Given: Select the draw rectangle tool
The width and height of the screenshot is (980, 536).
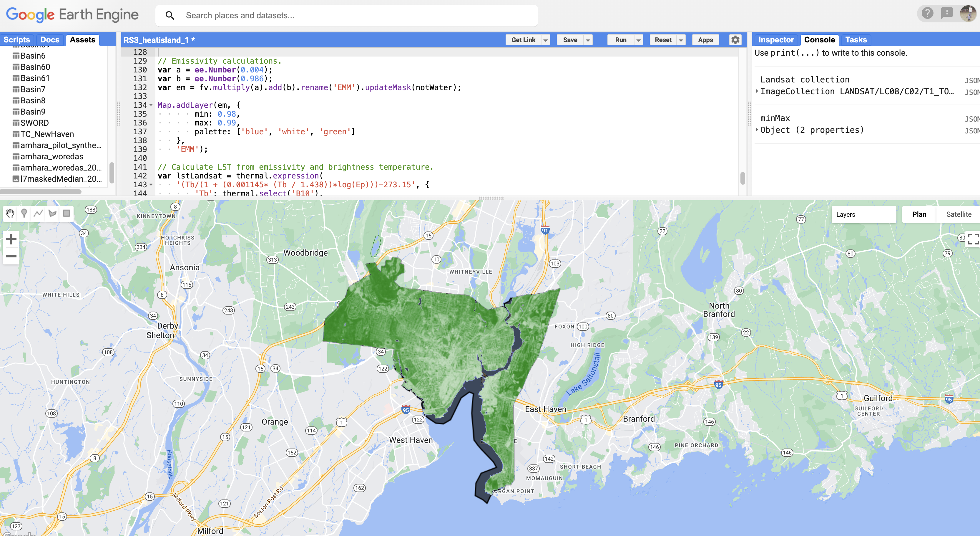Looking at the screenshot, I should 67,214.
